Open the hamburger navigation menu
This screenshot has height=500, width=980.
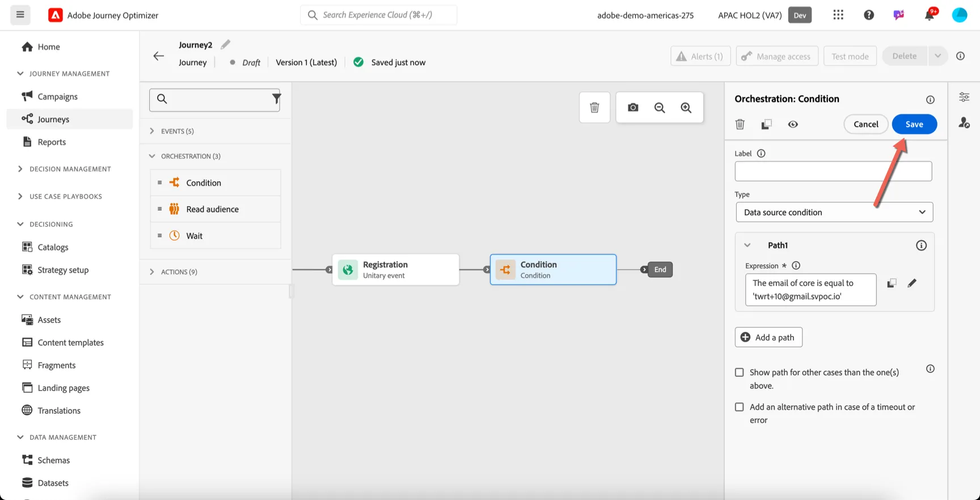click(x=20, y=15)
